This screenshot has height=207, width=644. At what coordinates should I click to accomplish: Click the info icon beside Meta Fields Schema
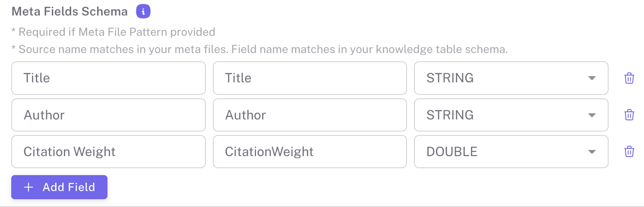pos(143,12)
